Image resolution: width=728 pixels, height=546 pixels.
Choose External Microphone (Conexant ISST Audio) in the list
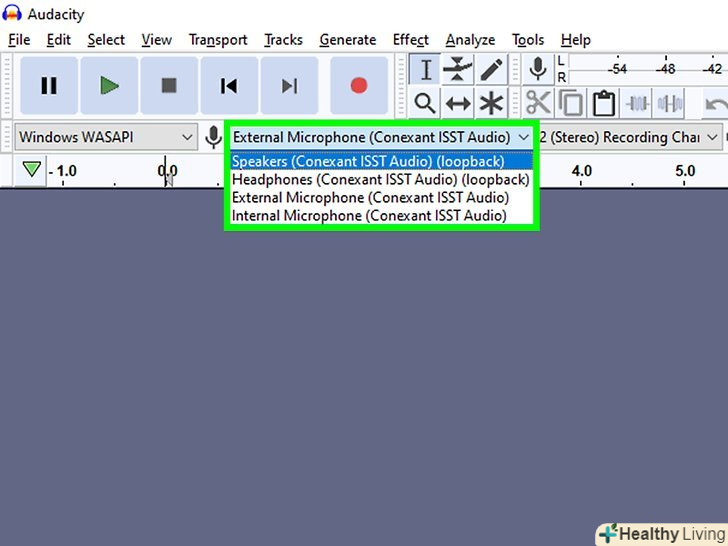[x=381, y=197]
